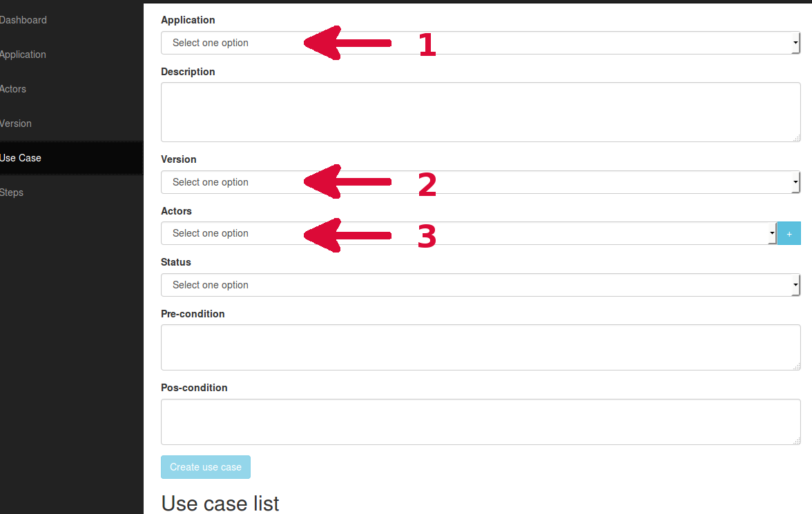Select the Use Case sidebar item
The height and width of the screenshot is (514, 812).
[x=21, y=158]
